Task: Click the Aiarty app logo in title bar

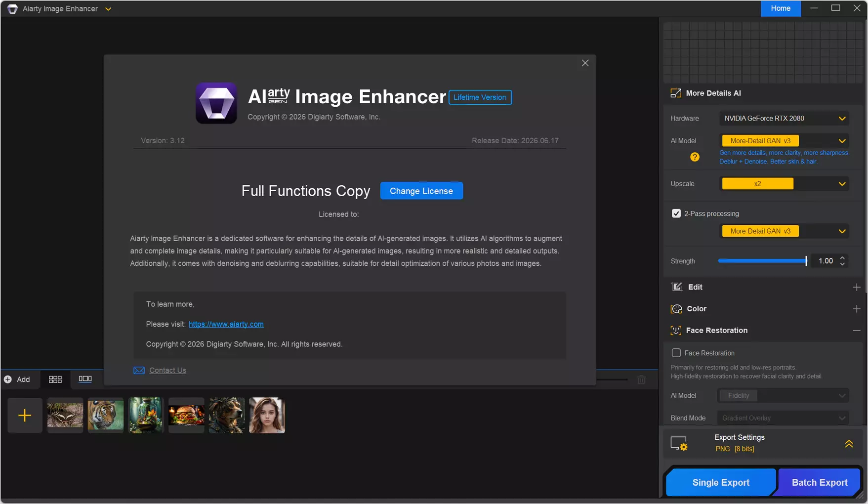Action: coord(12,9)
